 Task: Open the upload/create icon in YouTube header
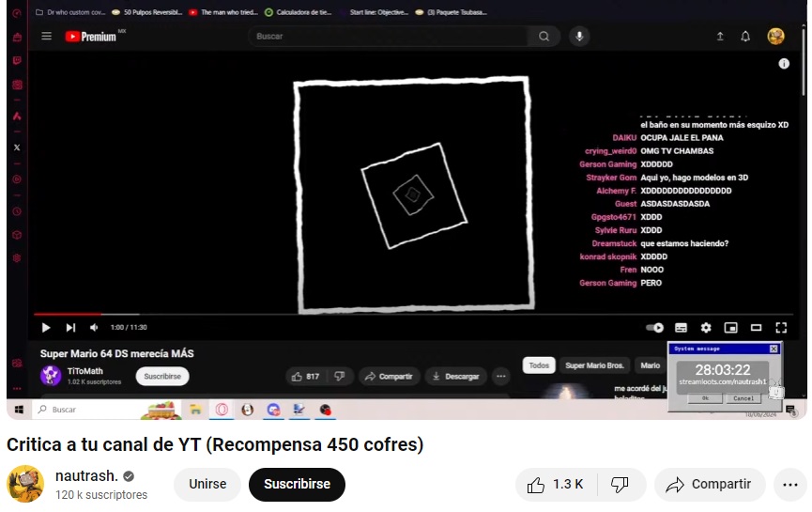[720, 37]
